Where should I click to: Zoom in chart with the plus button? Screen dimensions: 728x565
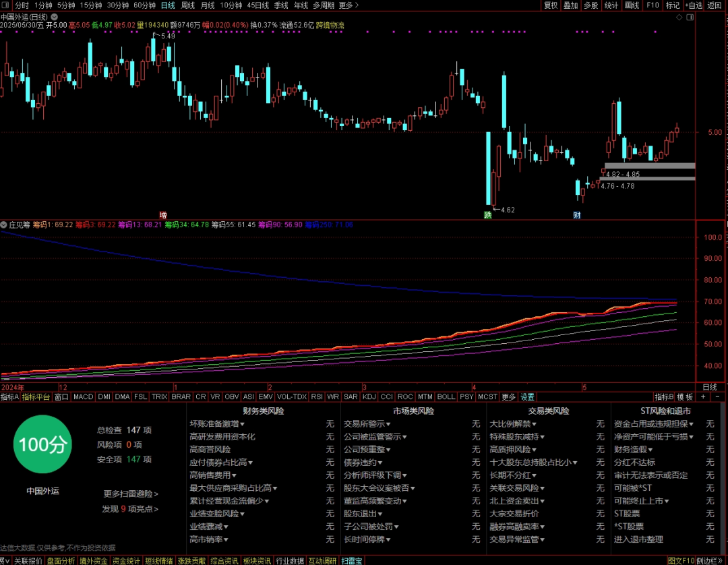(703, 397)
